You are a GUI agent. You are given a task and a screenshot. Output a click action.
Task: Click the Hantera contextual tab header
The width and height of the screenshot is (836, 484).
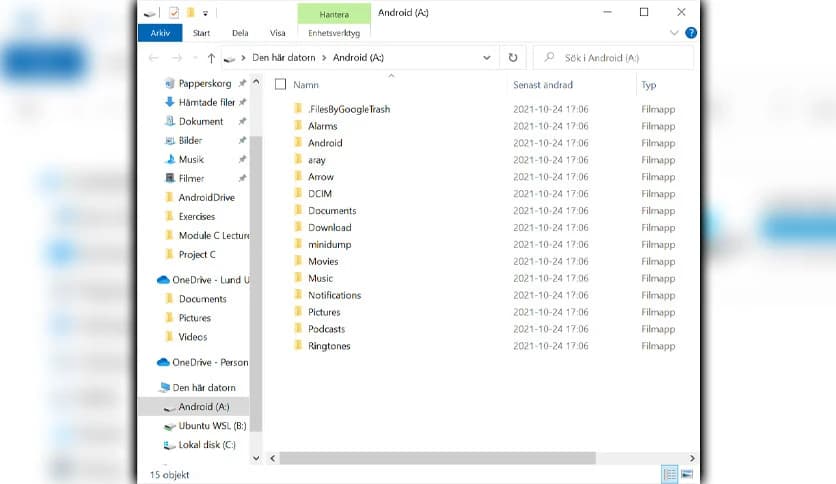[x=334, y=14]
